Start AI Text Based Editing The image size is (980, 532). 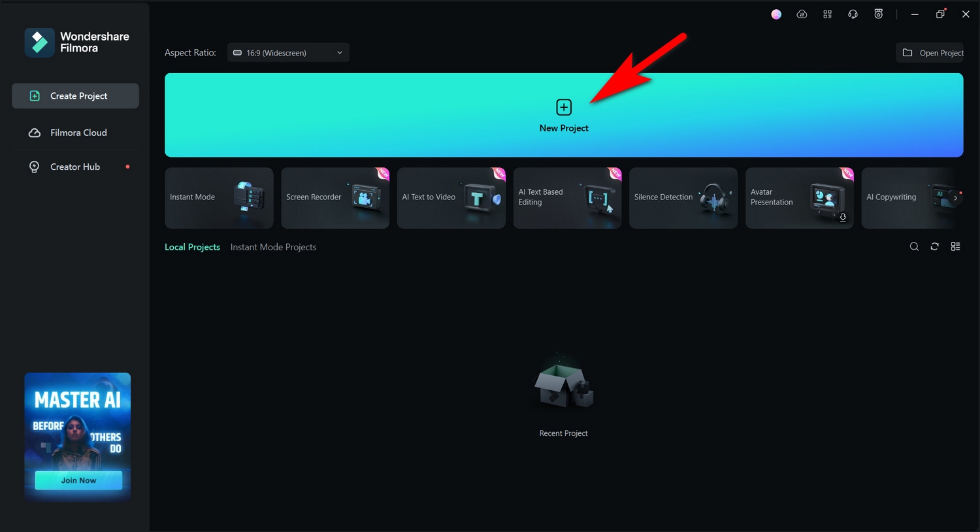coord(567,198)
